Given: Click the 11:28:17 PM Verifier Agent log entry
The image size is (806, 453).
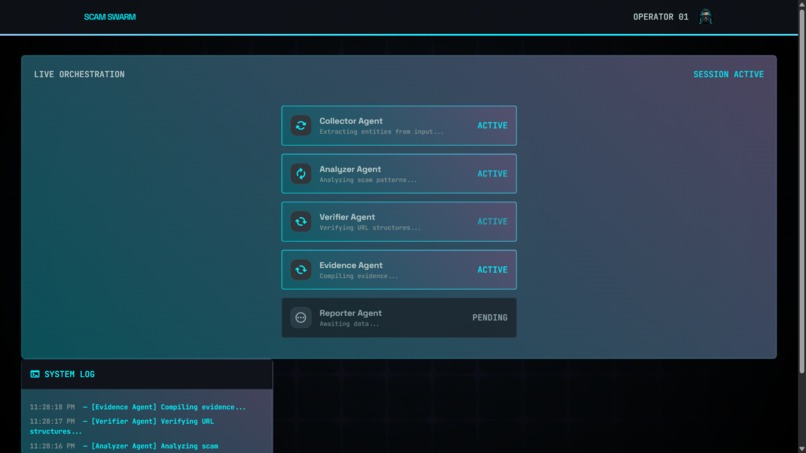Looking at the screenshot, I should [122, 426].
